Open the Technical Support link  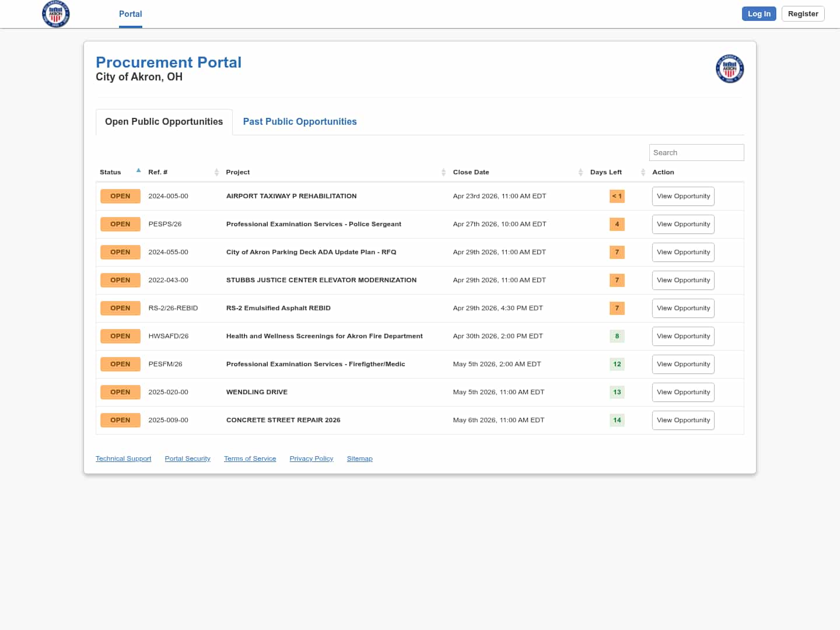pos(123,459)
